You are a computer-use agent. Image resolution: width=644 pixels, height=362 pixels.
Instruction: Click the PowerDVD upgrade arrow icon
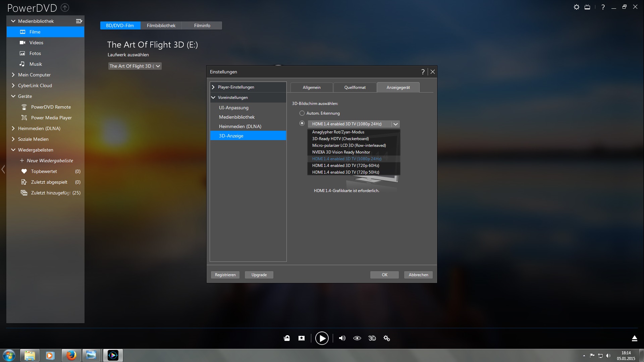[x=65, y=7]
